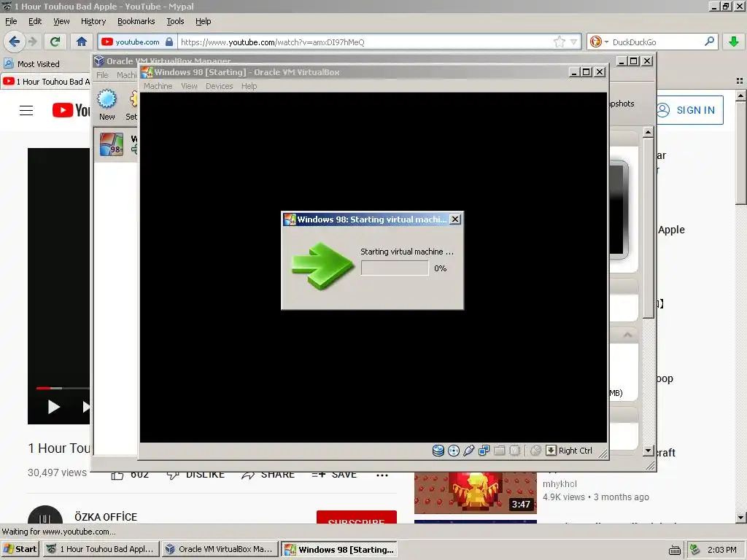Reload the page with the green refresh icon
Viewport: 747px width, 560px height.
[x=55, y=42]
